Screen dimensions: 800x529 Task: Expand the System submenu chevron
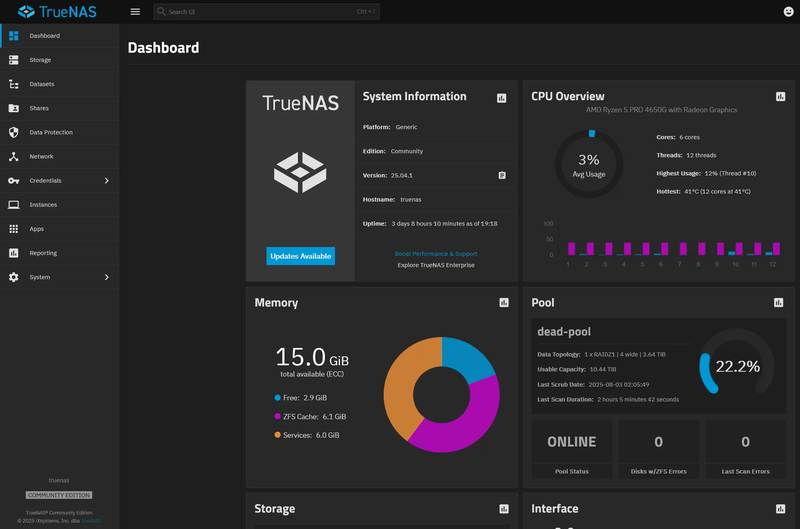[x=107, y=277]
